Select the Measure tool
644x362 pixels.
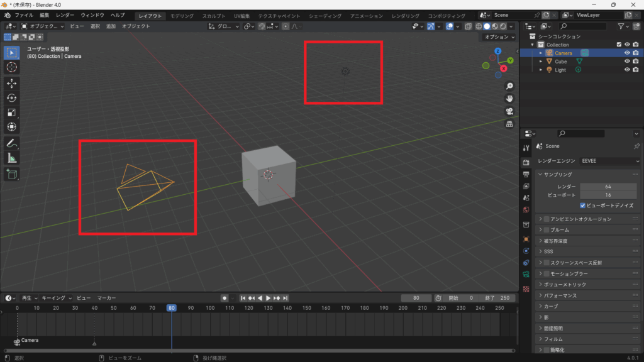[x=11, y=158]
